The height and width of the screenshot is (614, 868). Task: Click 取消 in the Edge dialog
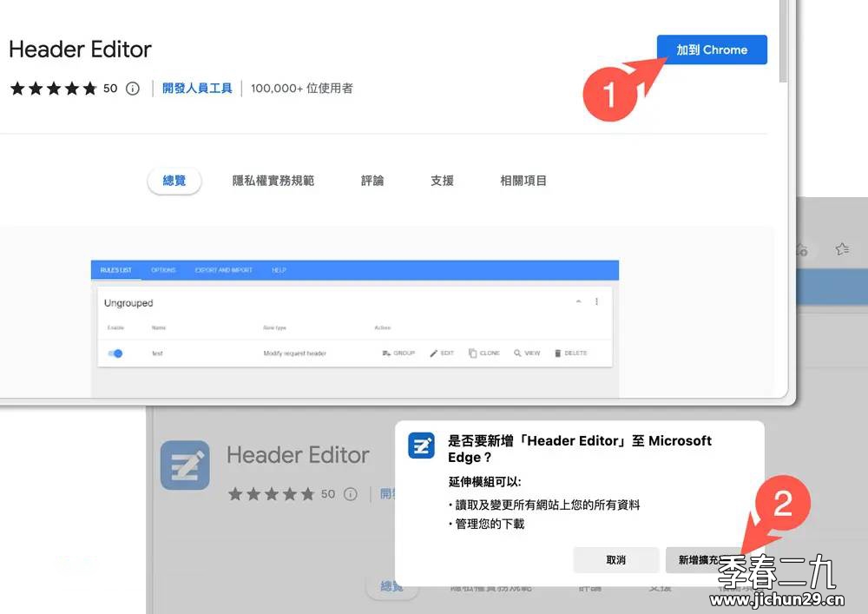coord(616,560)
